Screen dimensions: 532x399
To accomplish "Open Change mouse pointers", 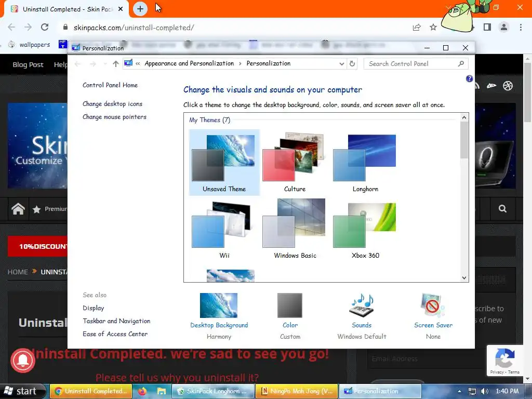I will tap(115, 117).
